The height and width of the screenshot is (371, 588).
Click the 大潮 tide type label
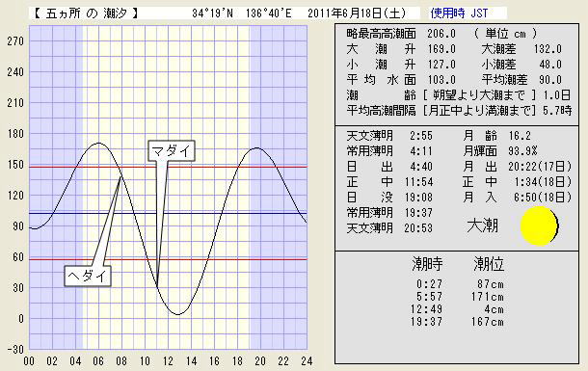coord(483,225)
